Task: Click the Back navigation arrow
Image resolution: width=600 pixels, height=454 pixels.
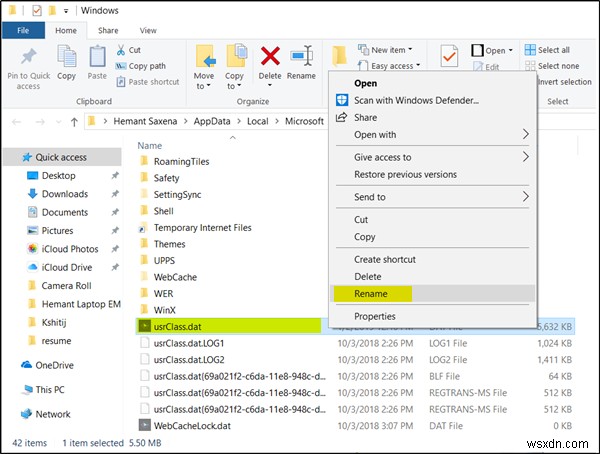Action: pyautogui.click(x=16, y=122)
